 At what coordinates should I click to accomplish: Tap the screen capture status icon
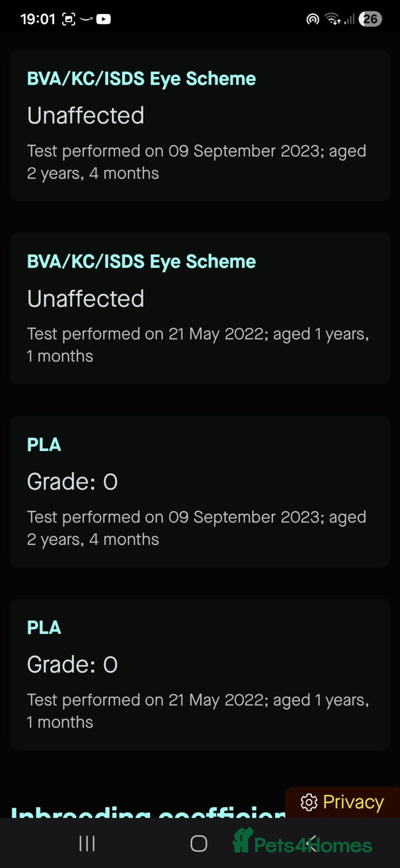coord(69,19)
